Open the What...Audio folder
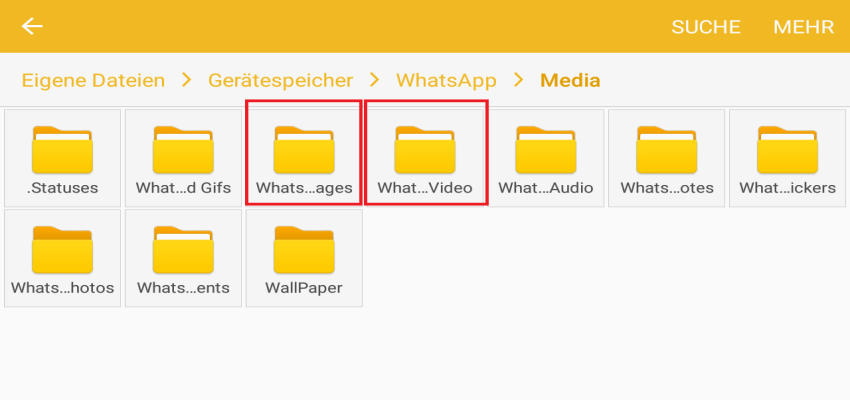850x400 pixels. coord(546,157)
